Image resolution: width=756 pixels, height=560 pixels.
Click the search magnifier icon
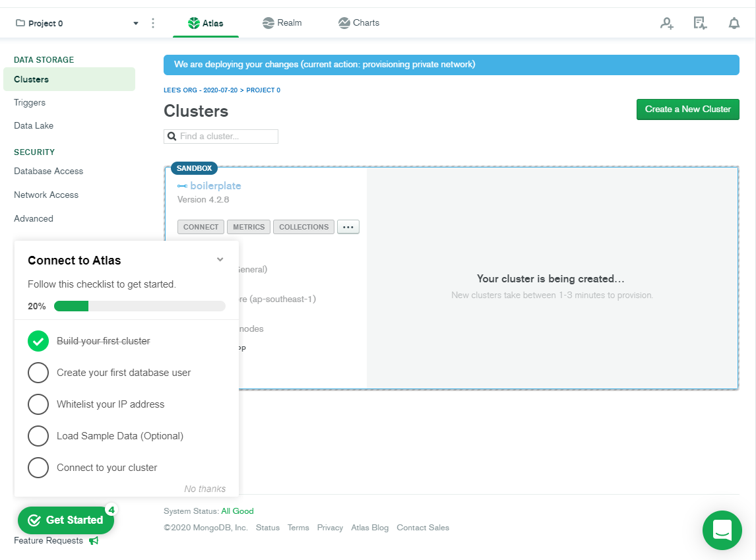point(172,137)
